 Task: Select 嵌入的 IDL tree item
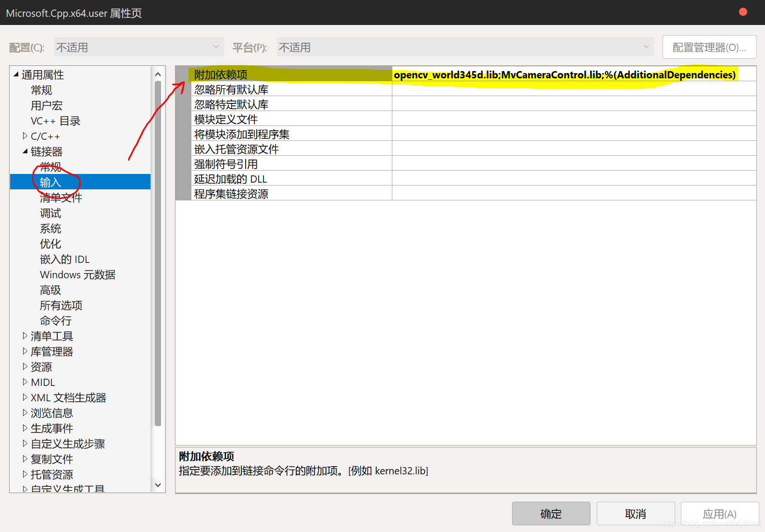pyautogui.click(x=64, y=260)
